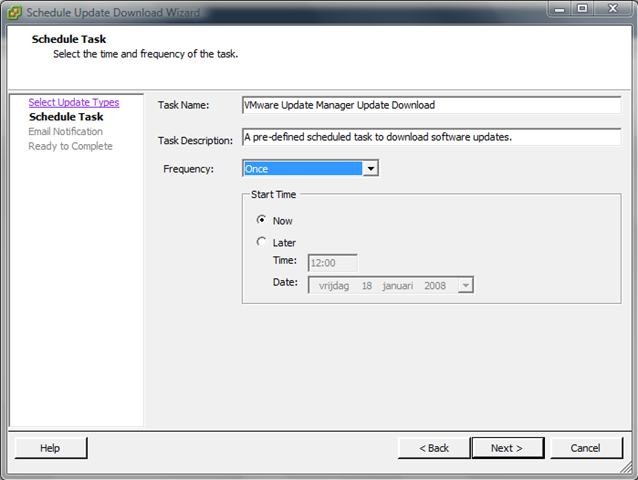Select the Schedule Task step in sidebar

click(x=66, y=117)
